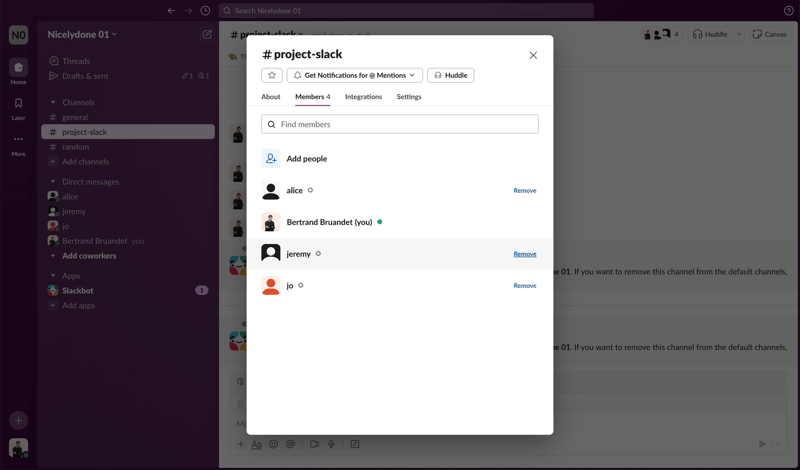Close the project-slack details dialog
The width and height of the screenshot is (800, 470).
point(533,56)
